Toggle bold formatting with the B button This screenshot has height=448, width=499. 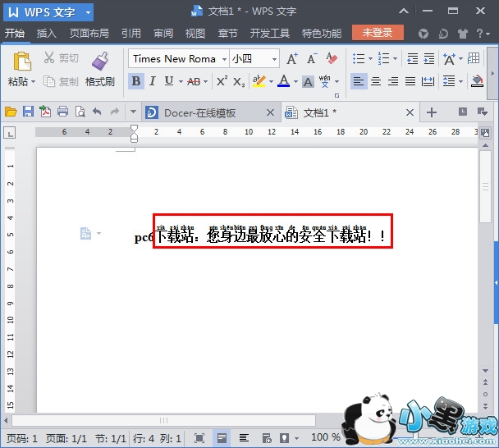(135, 81)
